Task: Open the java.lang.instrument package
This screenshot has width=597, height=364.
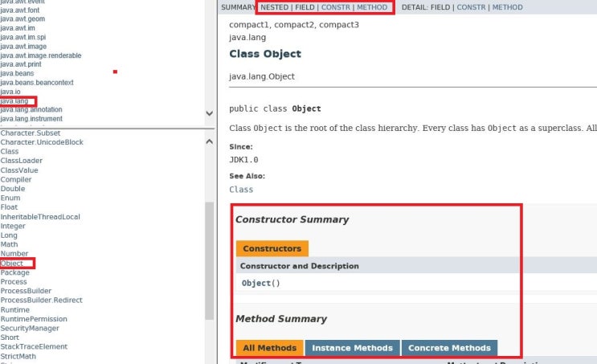Action: [x=31, y=119]
